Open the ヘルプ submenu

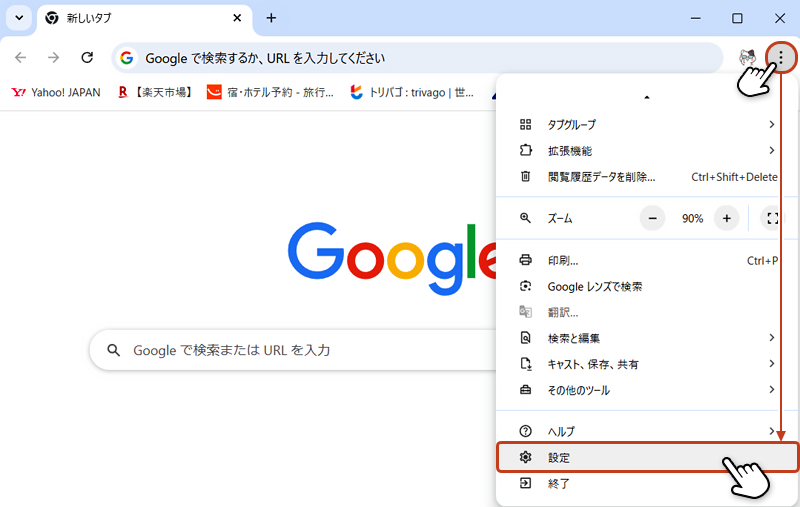click(x=646, y=431)
